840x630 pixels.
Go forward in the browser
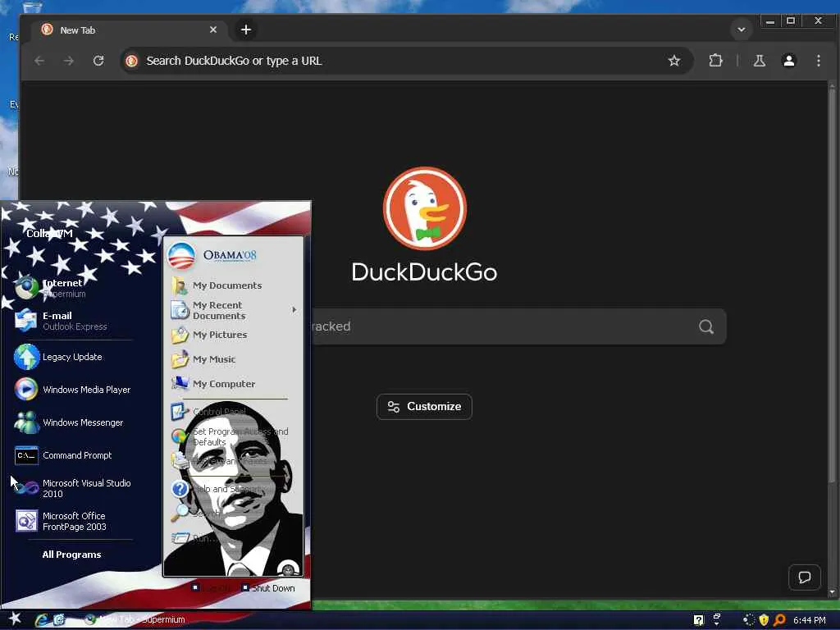69,61
